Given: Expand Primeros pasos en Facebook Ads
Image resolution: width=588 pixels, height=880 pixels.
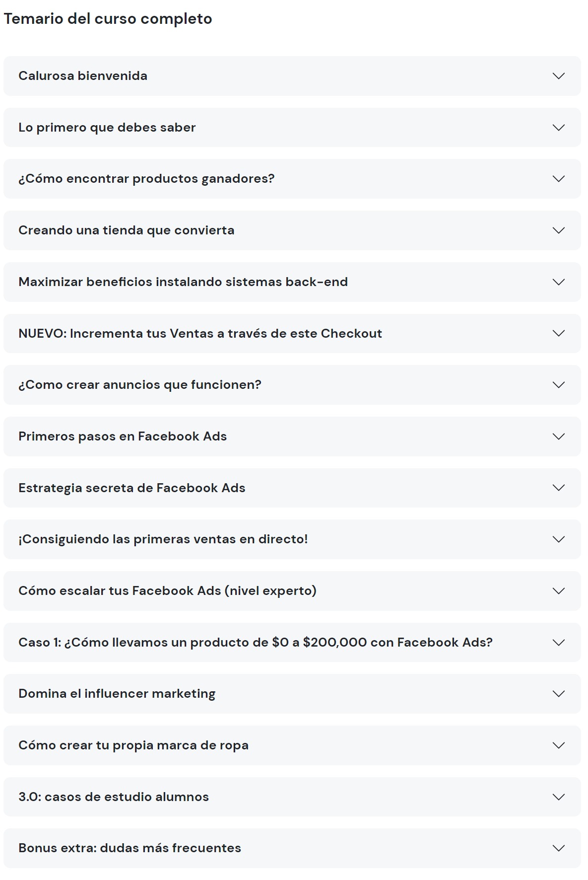Looking at the screenshot, I should pos(558,437).
